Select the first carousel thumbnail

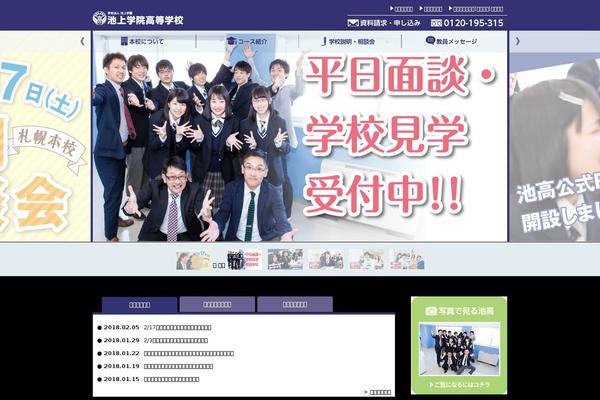pos(194,260)
